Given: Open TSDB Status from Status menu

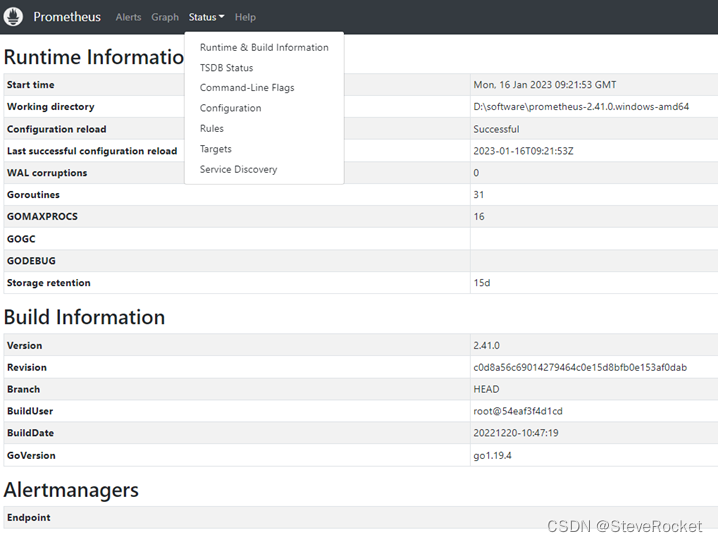Looking at the screenshot, I should pyautogui.click(x=226, y=68).
